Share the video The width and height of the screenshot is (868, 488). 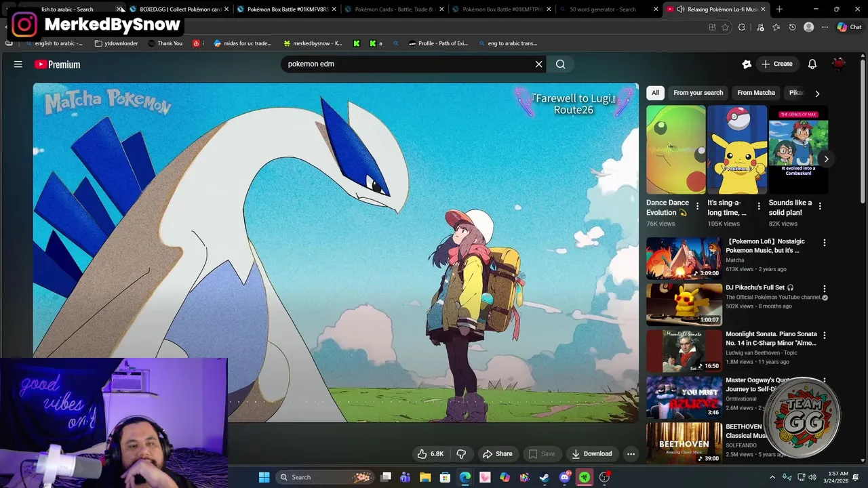point(497,454)
